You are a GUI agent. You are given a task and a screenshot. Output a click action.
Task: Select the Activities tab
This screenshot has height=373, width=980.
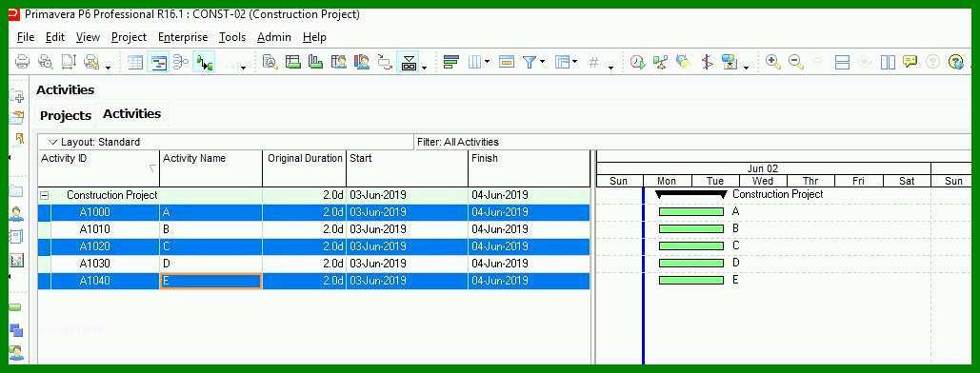(131, 114)
